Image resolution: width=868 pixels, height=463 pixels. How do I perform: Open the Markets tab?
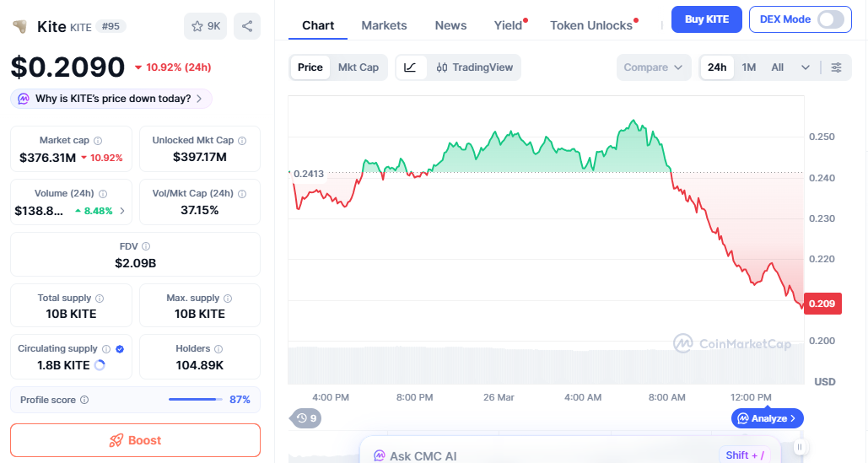tap(384, 25)
